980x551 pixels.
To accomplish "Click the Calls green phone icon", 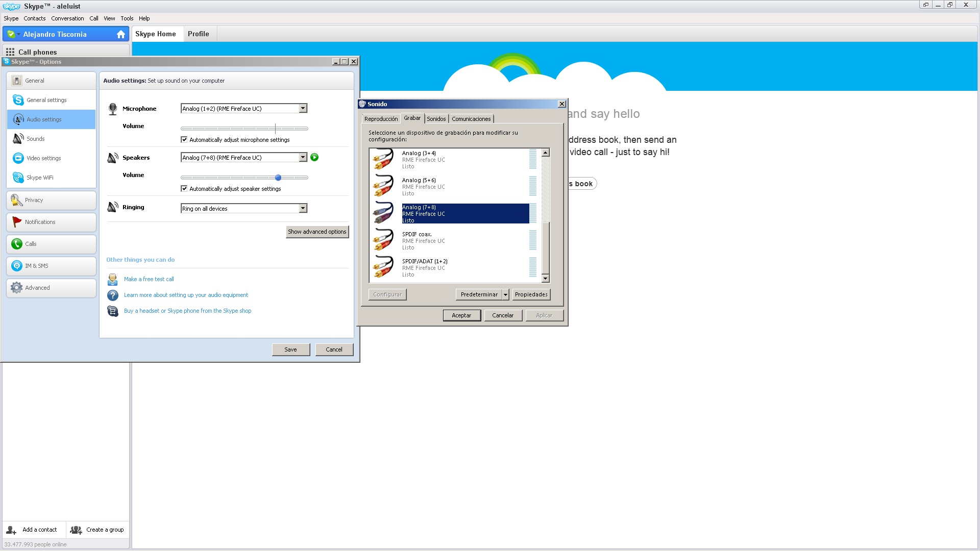I will [x=17, y=244].
